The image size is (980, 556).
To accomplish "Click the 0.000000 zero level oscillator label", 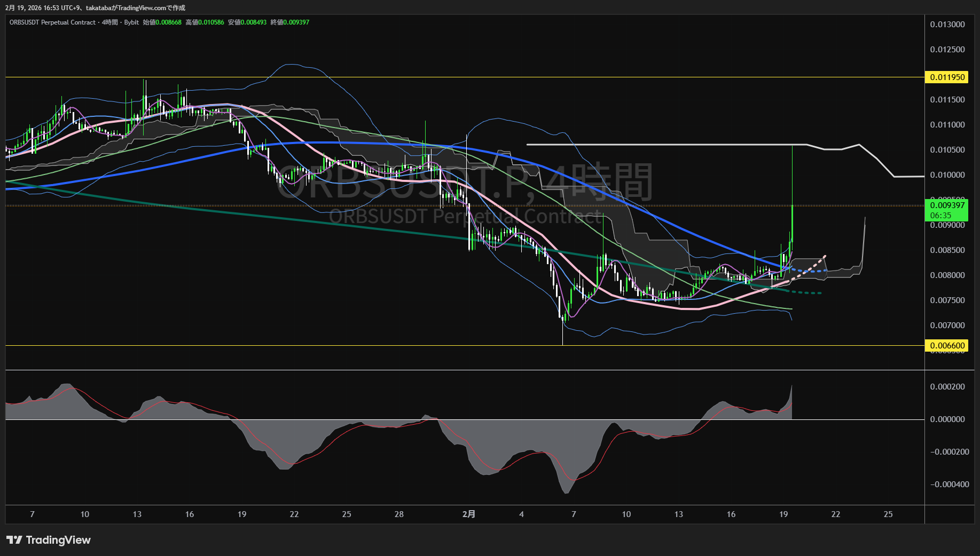I will tap(947, 419).
